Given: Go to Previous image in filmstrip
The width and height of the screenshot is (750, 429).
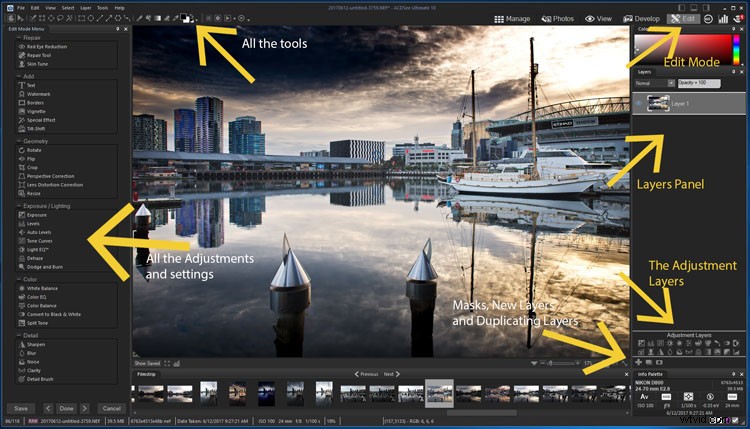Looking at the screenshot, I should (x=366, y=374).
